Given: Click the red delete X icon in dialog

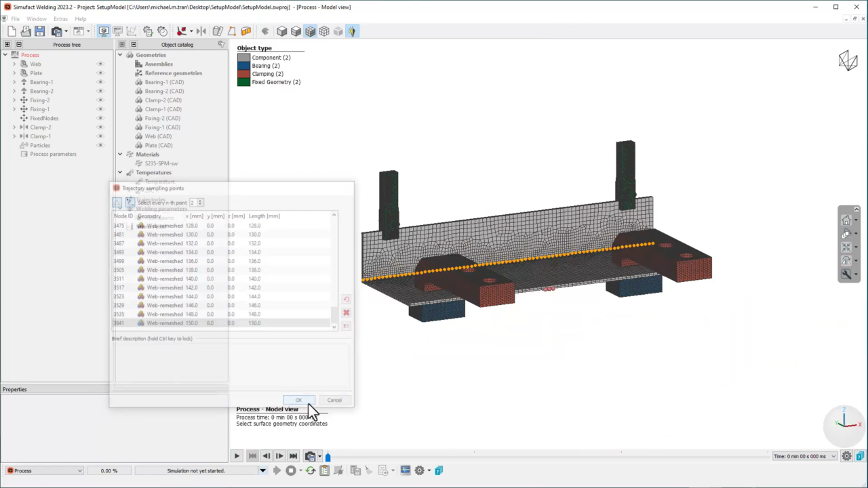Looking at the screenshot, I should pyautogui.click(x=347, y=312).
